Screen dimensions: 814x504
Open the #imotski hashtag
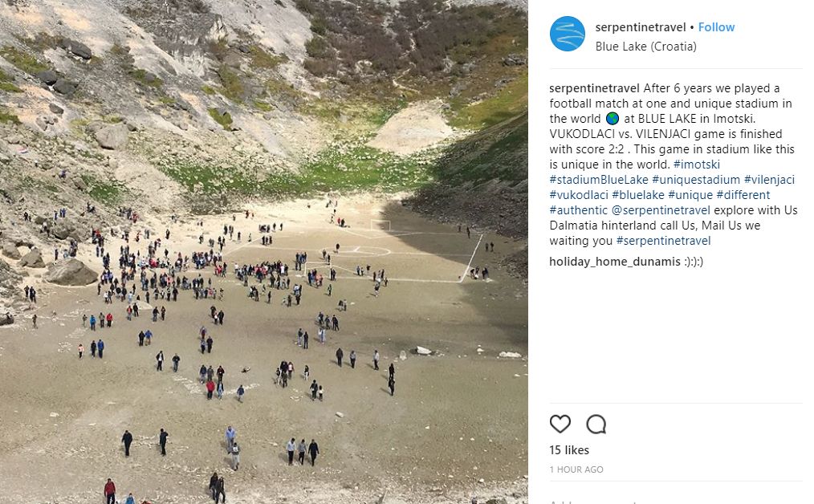point(697,165)
